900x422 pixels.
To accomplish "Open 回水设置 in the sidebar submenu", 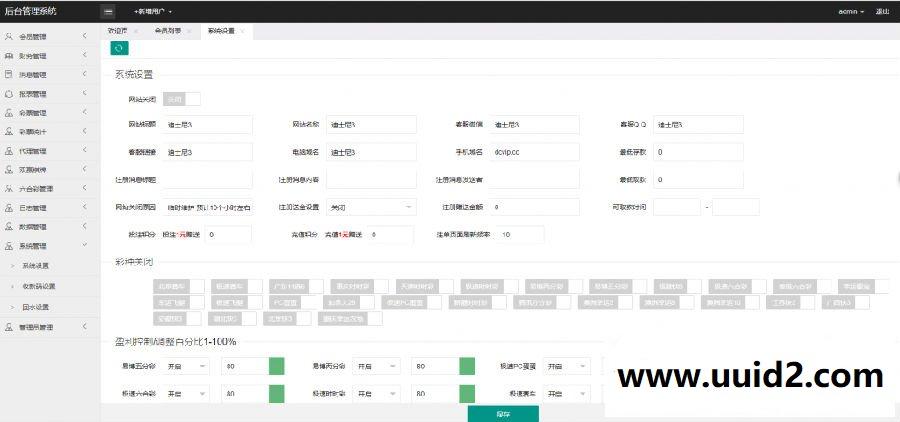I will (x=36, y=307).
